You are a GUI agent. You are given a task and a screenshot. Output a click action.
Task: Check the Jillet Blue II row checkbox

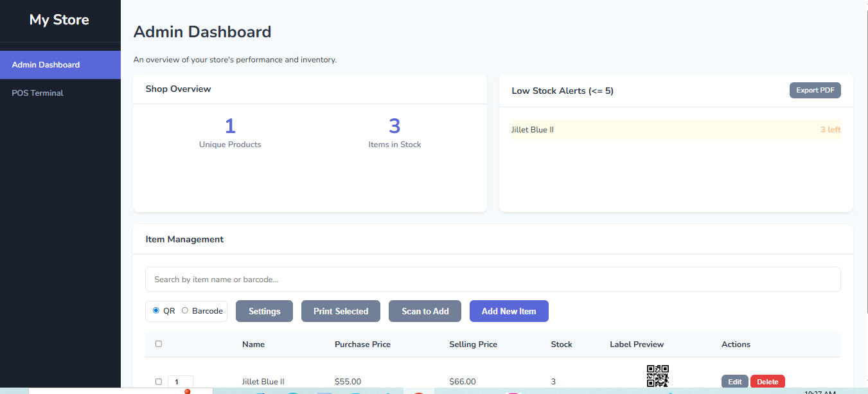[x=159, y=381]
